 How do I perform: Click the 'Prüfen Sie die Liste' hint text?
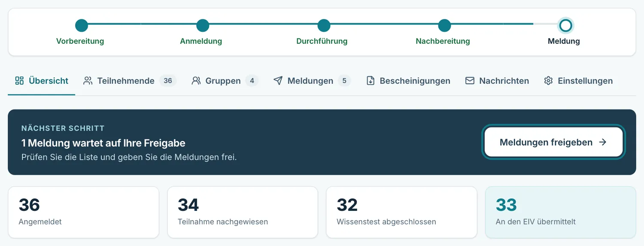click(129, 157)
